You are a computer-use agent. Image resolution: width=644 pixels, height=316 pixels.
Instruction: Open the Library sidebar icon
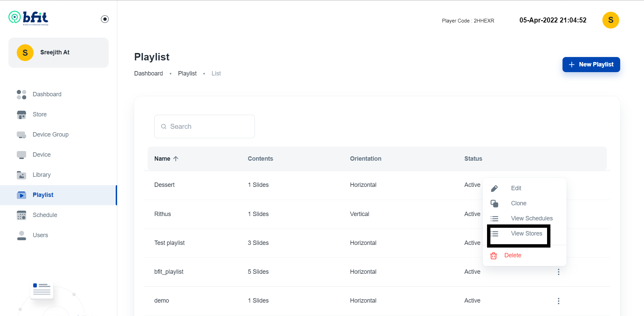click(21, 175)
